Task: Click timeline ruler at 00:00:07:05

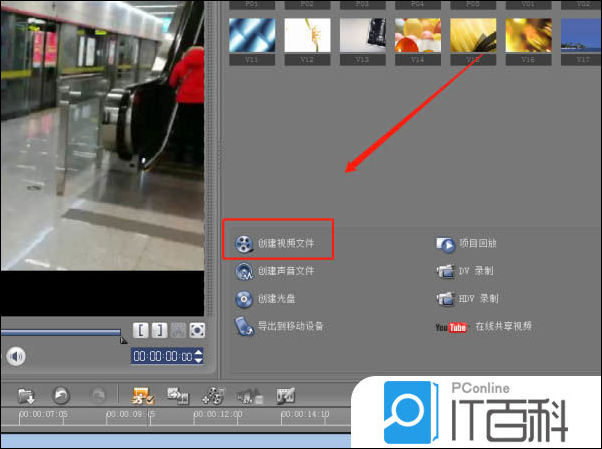Action: [43, 415]
